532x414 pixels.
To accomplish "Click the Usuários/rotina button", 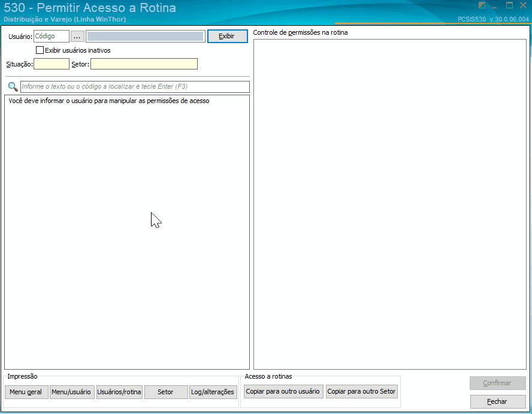I will point(119,392).
